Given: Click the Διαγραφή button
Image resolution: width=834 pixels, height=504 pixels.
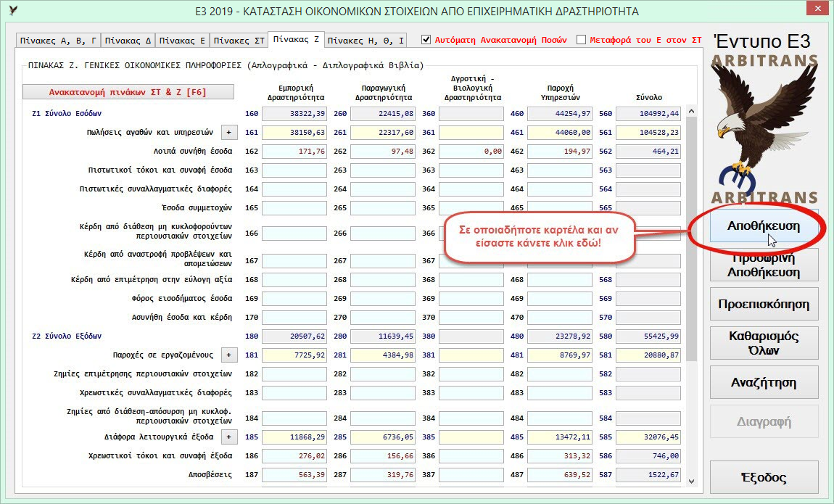Looking at the screenshot, I should point(764,421).
